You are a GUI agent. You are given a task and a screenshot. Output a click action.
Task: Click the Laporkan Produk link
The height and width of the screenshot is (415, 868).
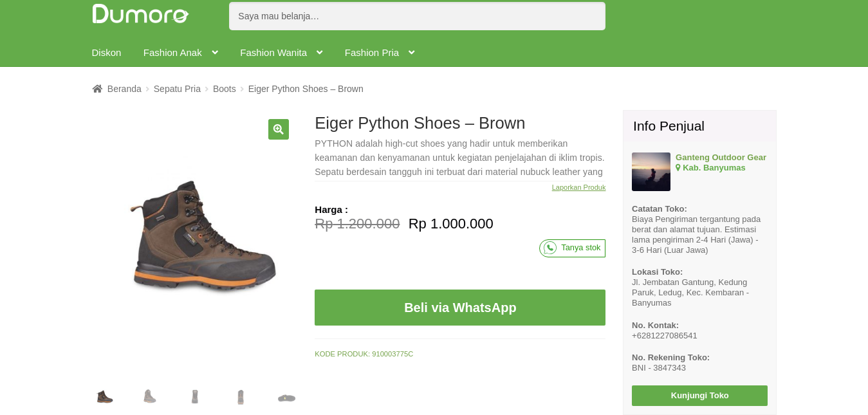(578, 187)
